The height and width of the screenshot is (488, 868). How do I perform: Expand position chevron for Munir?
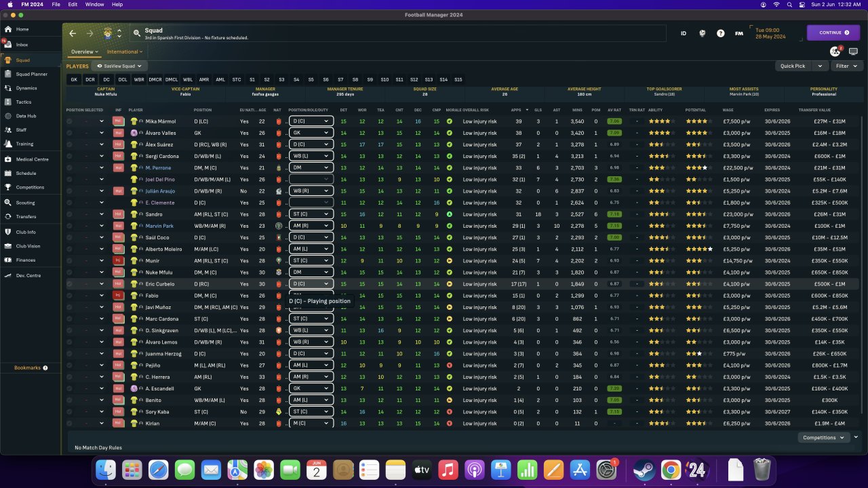click(102, 260)
